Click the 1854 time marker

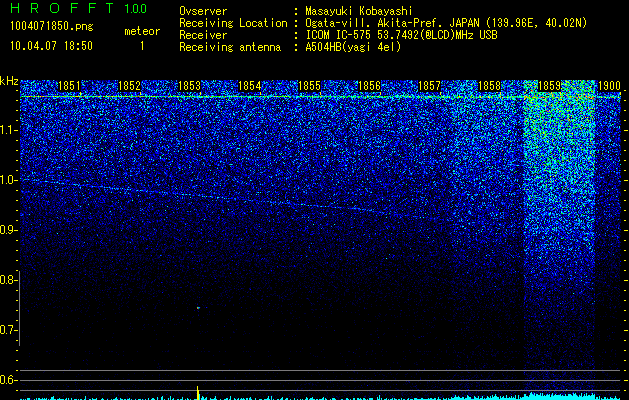tap(250, 86)
